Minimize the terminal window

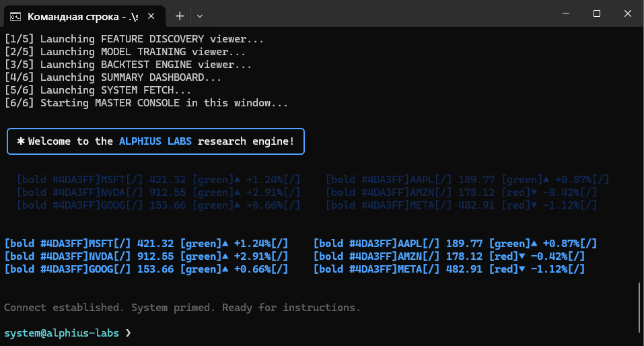coord(566,13)
